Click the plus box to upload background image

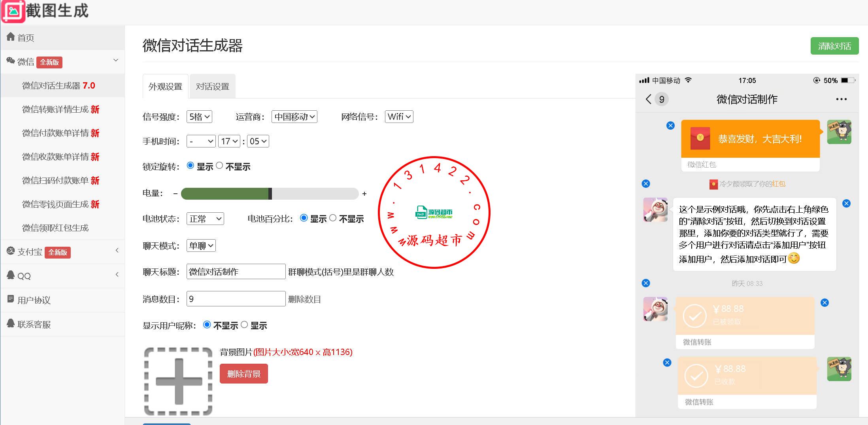point(178,382)
